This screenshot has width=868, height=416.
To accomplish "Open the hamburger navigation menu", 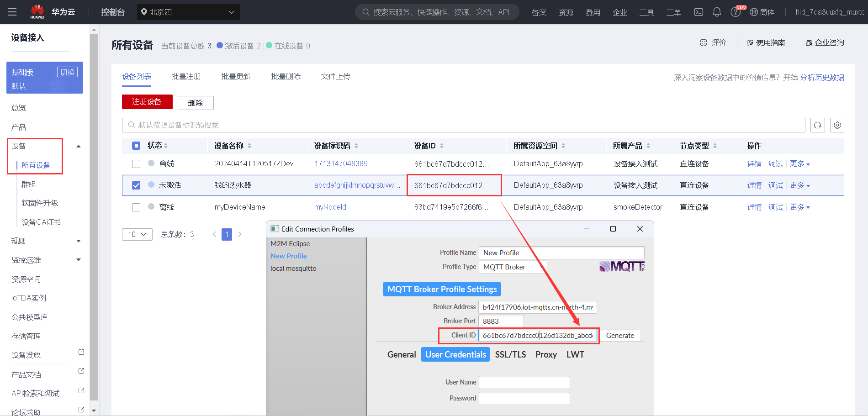I will (12, 12).
